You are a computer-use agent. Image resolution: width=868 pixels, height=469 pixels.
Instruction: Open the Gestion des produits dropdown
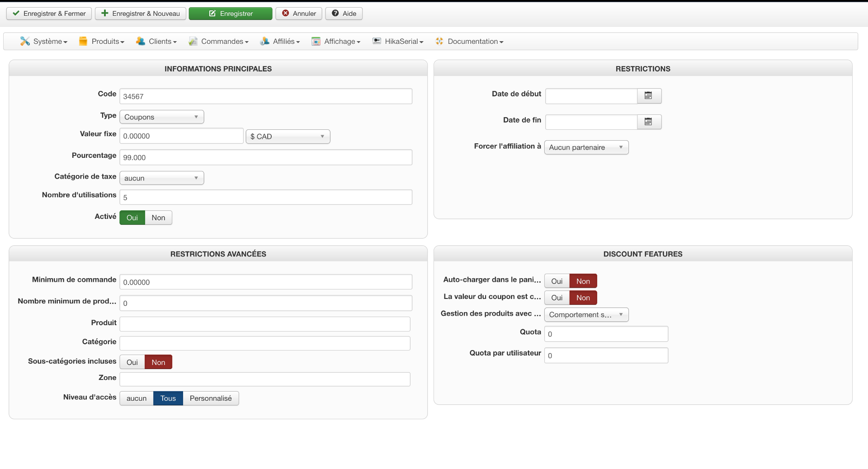point(586,315)
